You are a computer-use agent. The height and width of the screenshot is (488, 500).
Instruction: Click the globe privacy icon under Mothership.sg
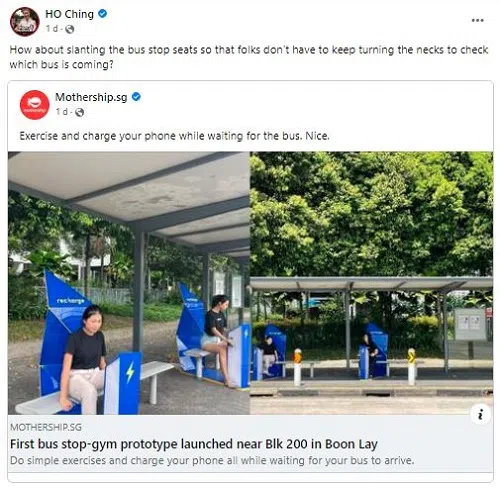click(x=79, y=112)
